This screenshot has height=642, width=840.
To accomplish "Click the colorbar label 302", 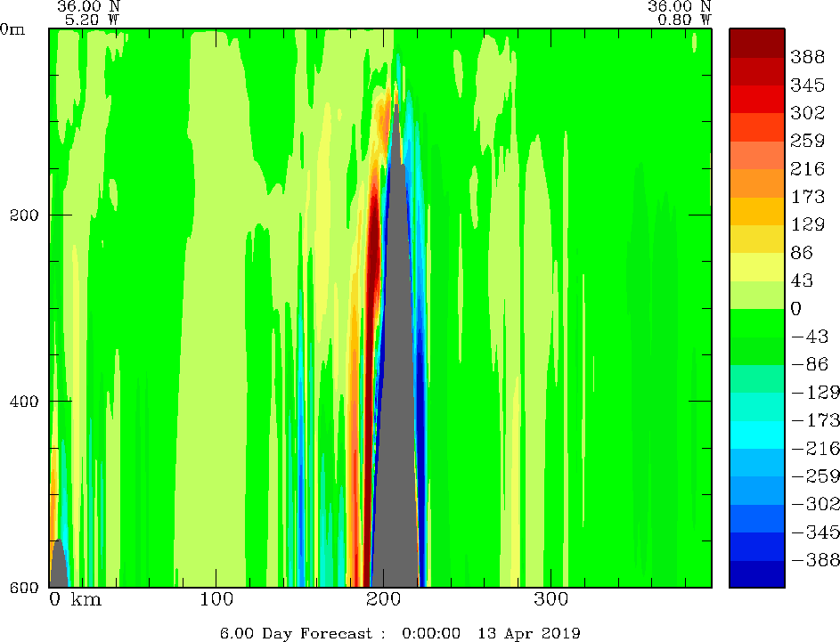I will [x=807, y=112].
